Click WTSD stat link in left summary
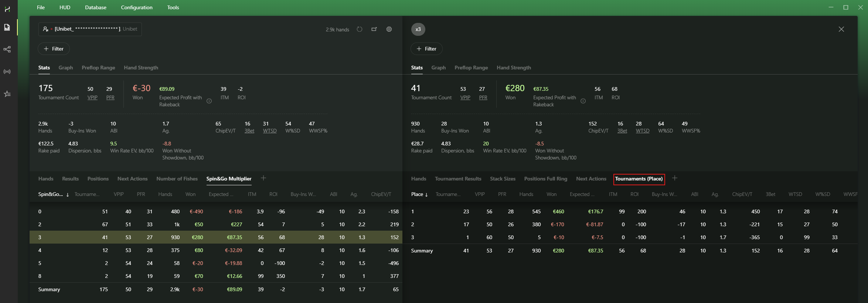The width and height of the screenshot is (868, 303). coord(270,131)
